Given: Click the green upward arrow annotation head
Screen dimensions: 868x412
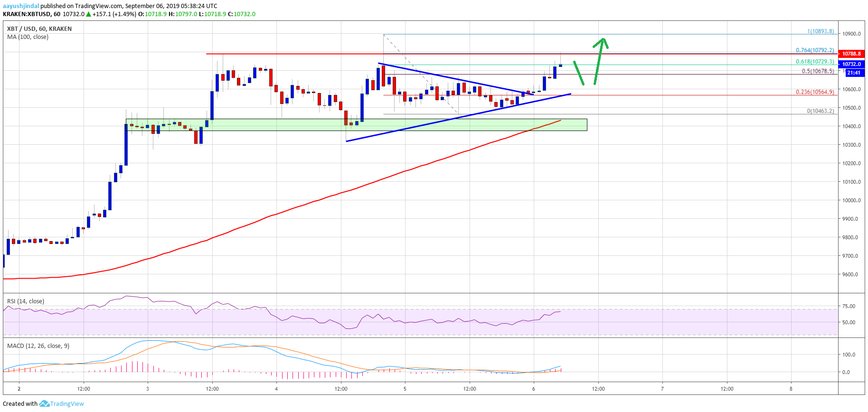Looking at the screenshot, I should [x=602, y=42].
